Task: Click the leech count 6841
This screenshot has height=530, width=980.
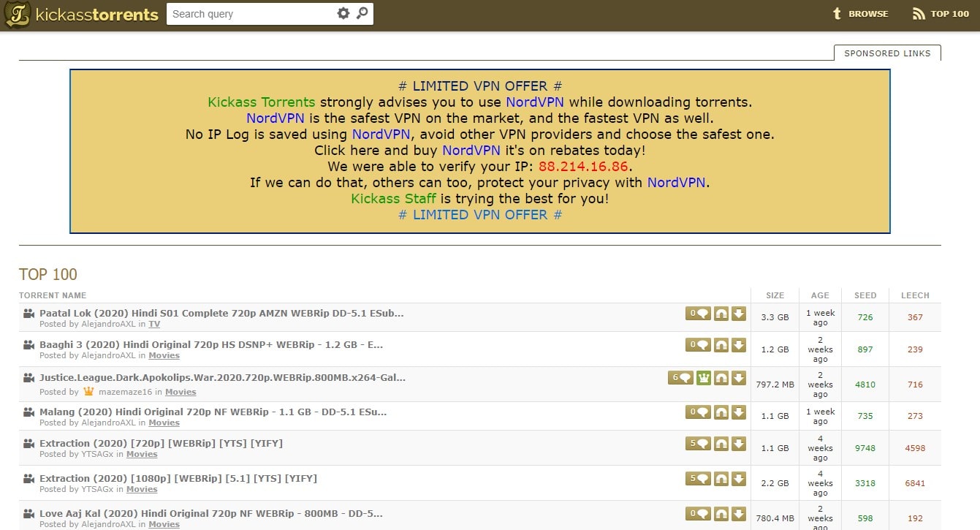Action: click(915, 483)
